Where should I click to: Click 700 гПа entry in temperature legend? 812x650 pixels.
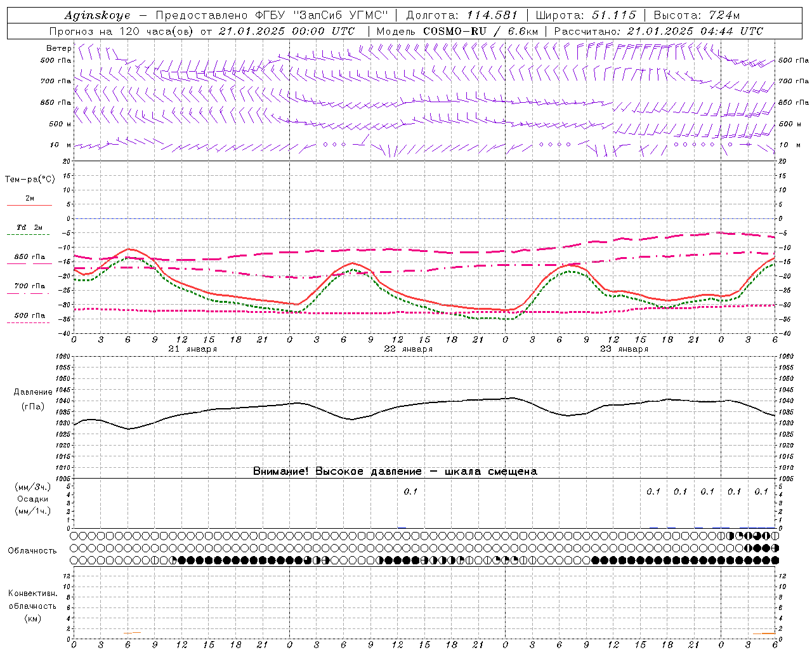(30, 286)
